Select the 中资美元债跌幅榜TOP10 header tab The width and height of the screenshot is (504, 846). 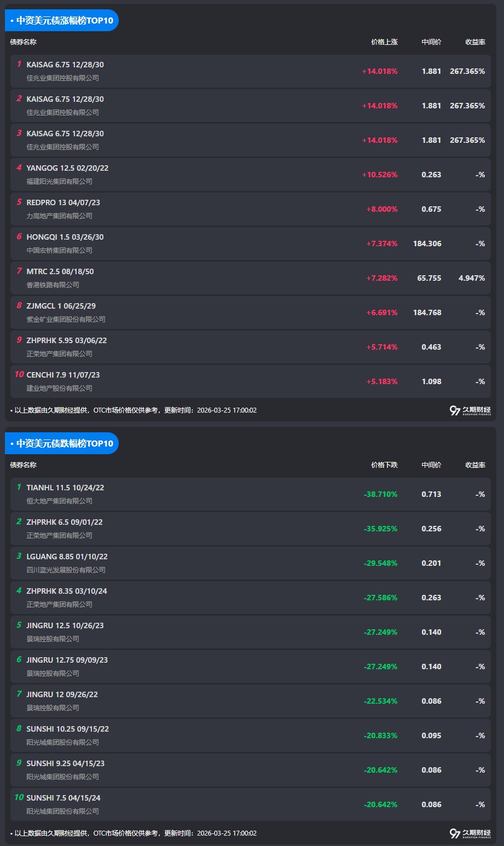coord(63,444)
